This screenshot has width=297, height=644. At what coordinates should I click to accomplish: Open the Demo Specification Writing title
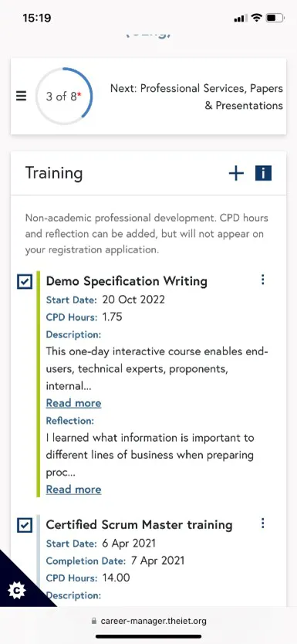[x=127, y=281]
